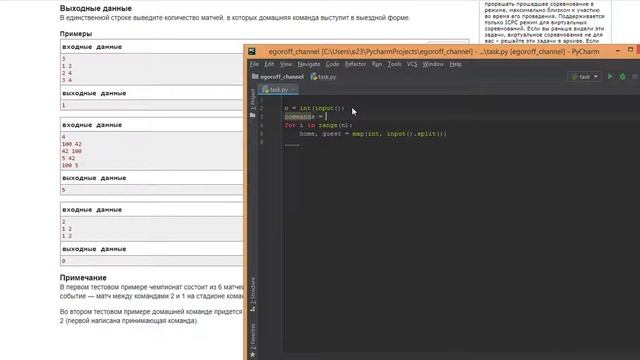Open the Run menu in PyCharm
Image resolution: width=640 pixels, height=360 pixels.
click(x=377, y=64)
